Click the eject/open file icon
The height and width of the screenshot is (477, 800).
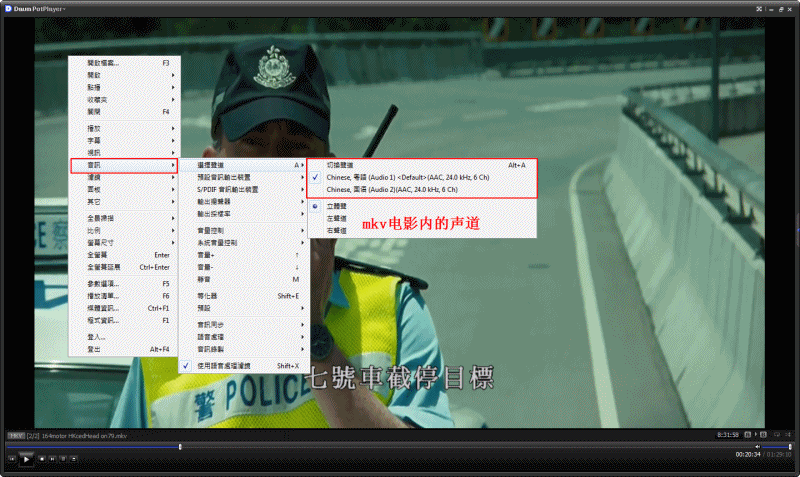point(73,459)
